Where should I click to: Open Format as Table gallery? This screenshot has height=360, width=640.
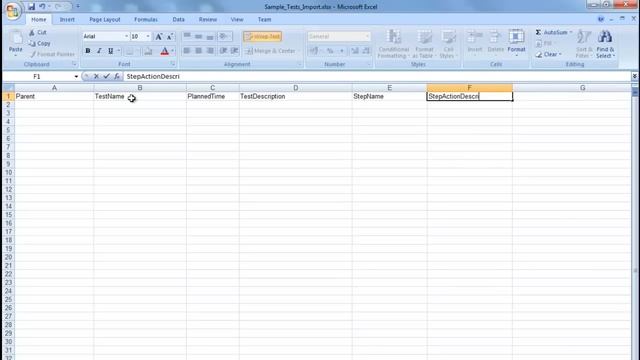(x=424, y=44)
